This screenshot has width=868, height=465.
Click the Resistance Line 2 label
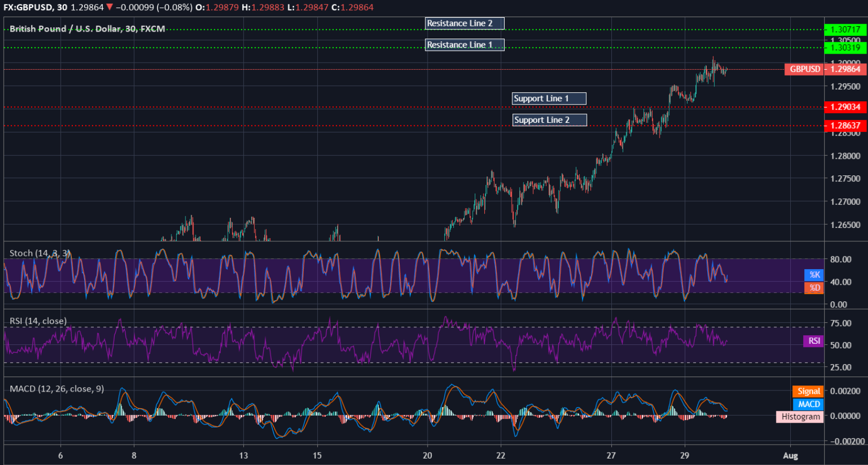point(465,23)
